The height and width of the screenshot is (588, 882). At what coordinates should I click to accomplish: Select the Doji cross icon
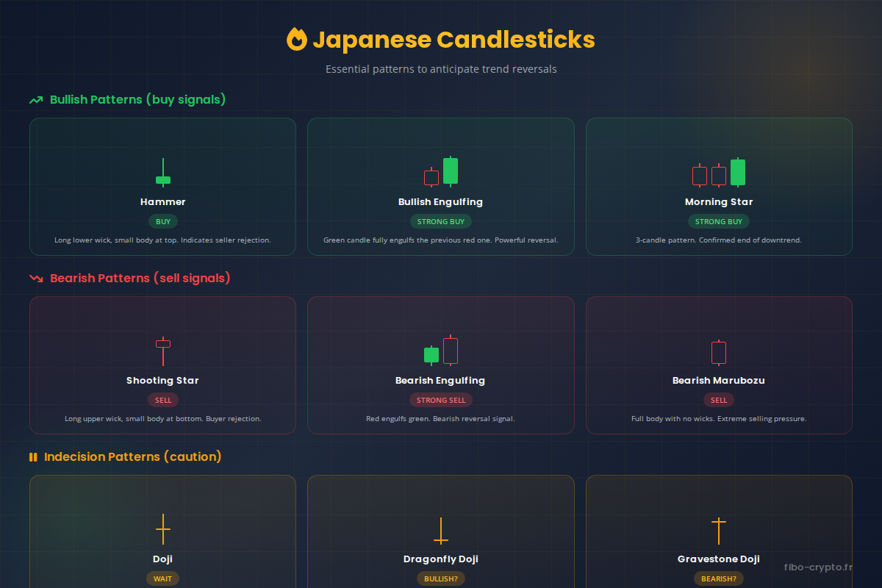pyautogui.click(x=162, y=529)
